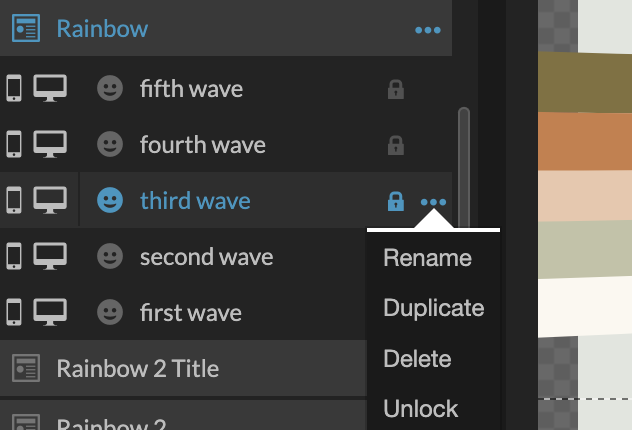Click the Rainbow section page icon
Viewport: 632px width, 430px height.
(26, 28)
